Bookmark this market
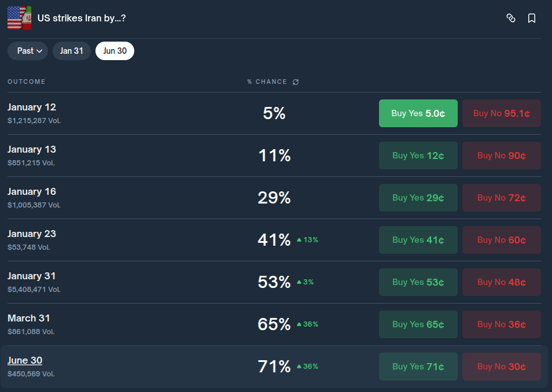This screenshot has width=552, height=392. [532, 19]
